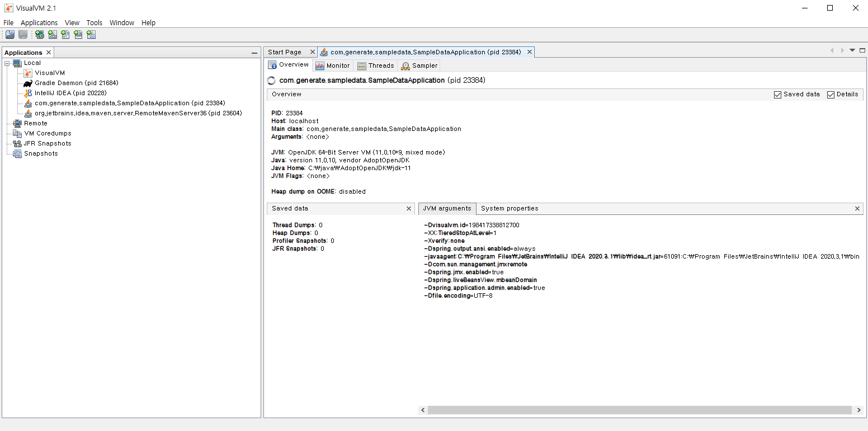Viewport: 868px width, 431px height.
Task: Select the JVM arguments tab
Action: coord(447,208)
